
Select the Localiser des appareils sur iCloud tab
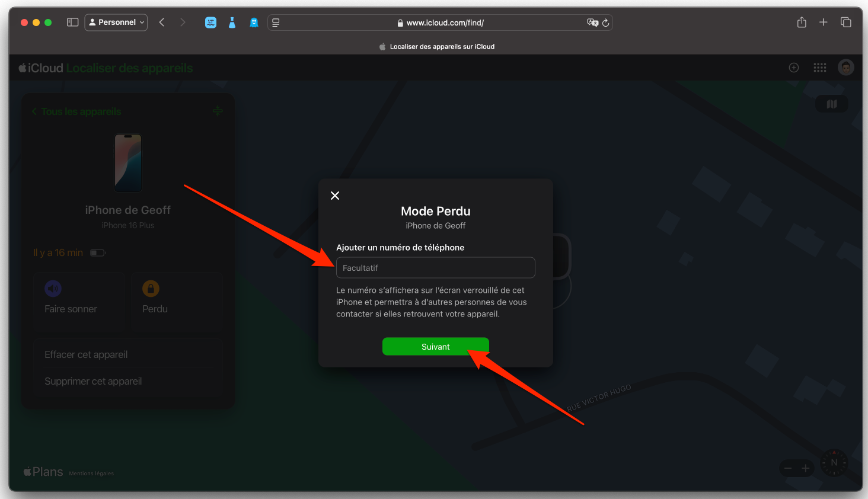436,46
